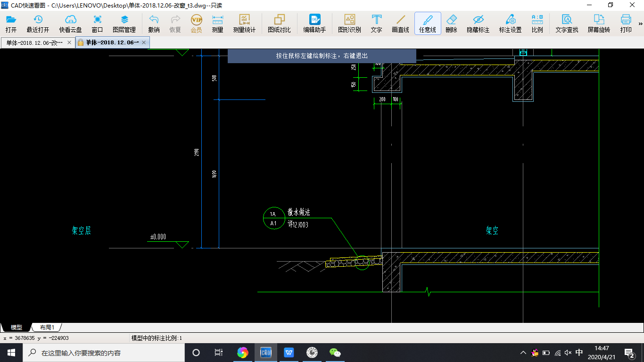Open 图纸对比 drawing comparison tool
The height and width of the screenshot is (362, 644).
pos(279,24)
